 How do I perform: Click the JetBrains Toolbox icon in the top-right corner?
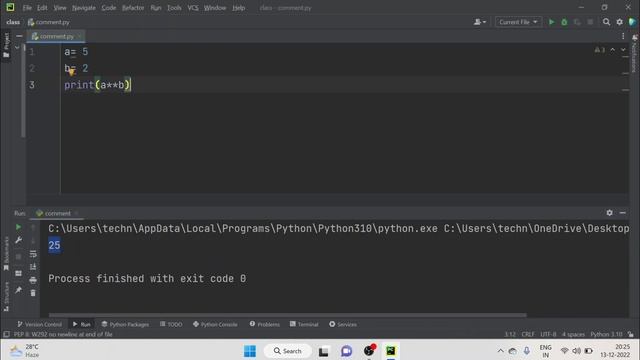click(632, 22)
